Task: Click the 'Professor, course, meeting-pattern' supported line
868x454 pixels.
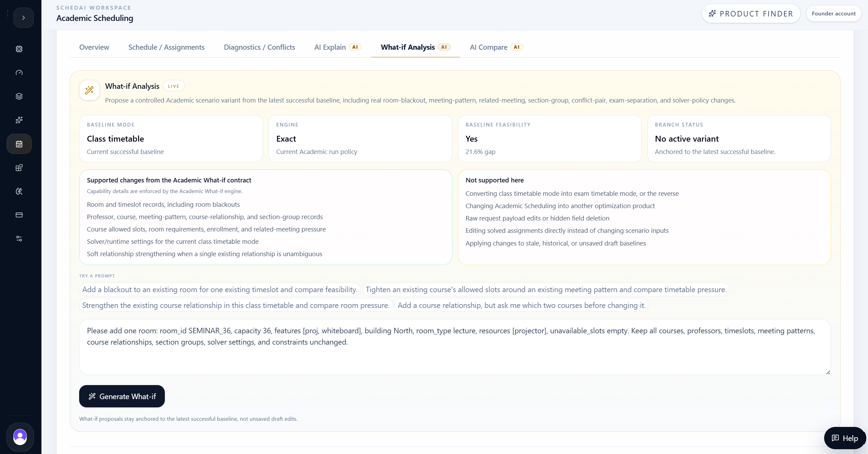Action: (x=205, y=217)
